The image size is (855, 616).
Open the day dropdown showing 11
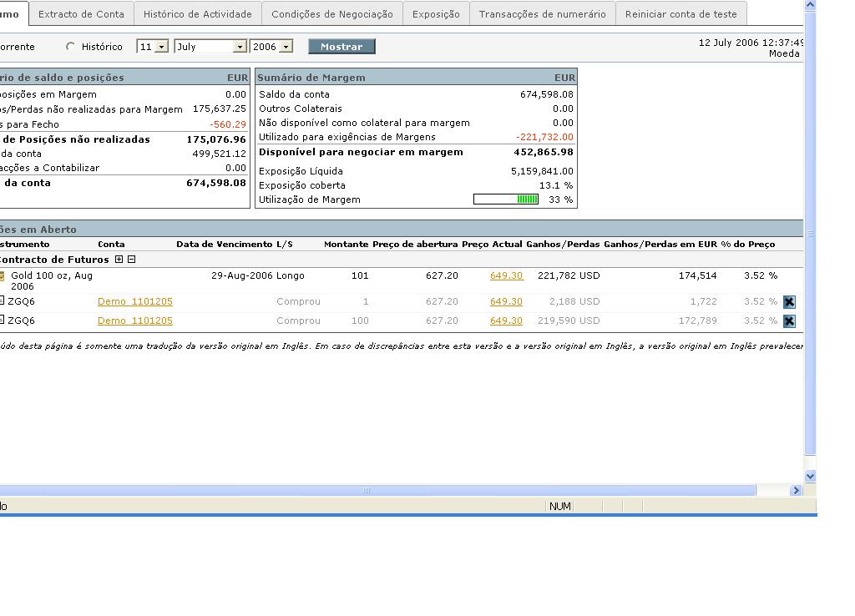click(x=161, y=47)
